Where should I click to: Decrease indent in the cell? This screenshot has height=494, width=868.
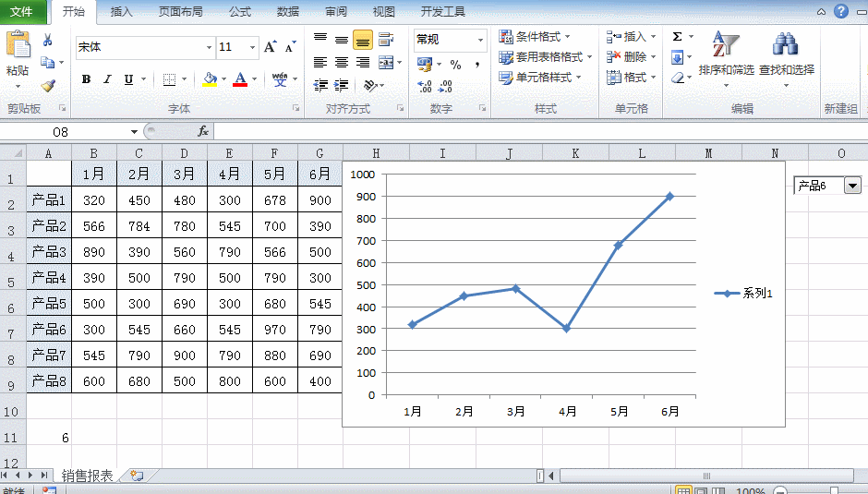coord(320,85)
